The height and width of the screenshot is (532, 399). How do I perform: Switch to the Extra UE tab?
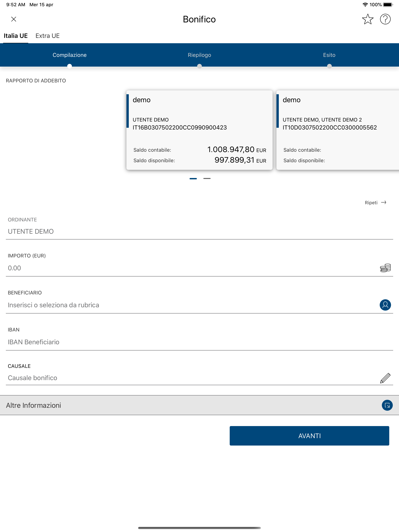47,36
